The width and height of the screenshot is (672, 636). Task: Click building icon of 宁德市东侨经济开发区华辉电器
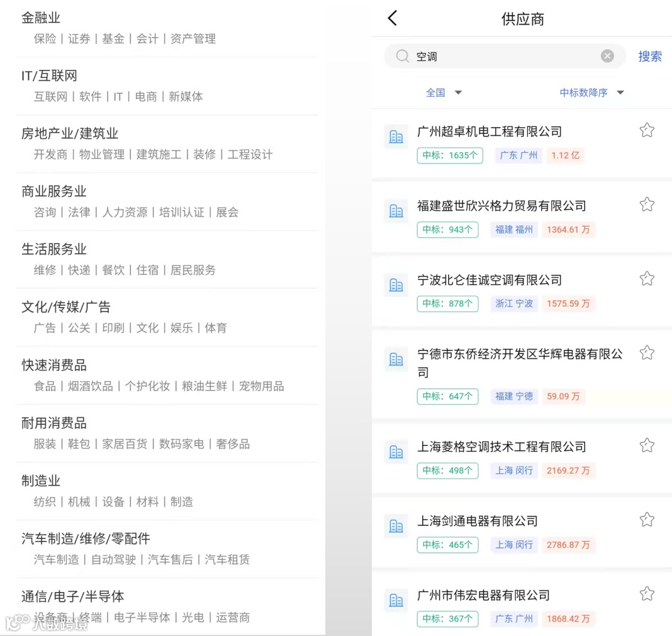[396, 359]
